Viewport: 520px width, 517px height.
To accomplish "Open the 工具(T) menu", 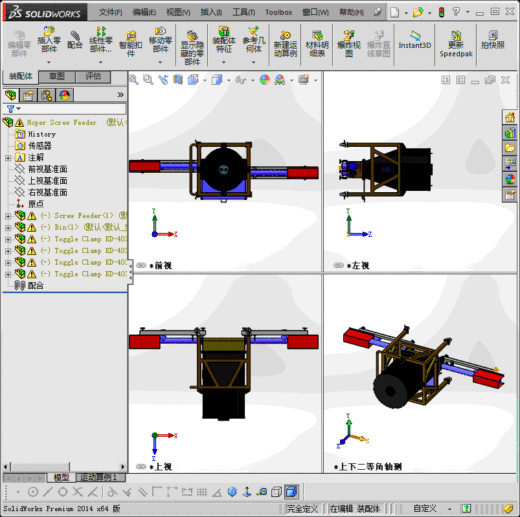I will click(244, 13).
